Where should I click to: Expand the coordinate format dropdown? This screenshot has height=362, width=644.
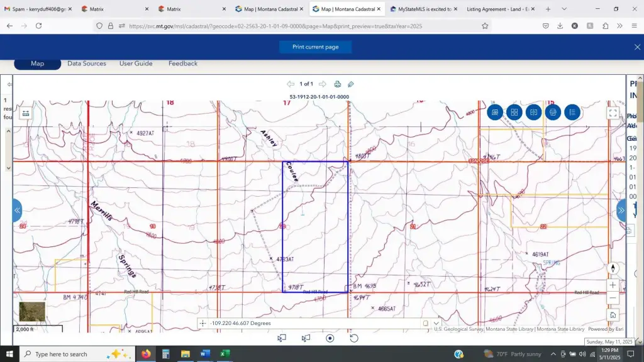436,324
